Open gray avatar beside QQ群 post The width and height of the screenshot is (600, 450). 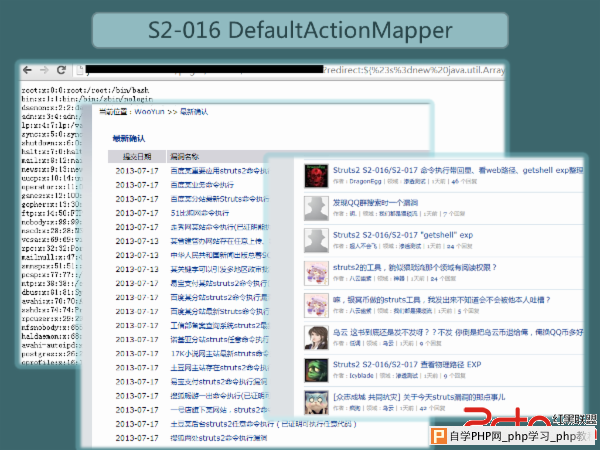click(316, 208)
